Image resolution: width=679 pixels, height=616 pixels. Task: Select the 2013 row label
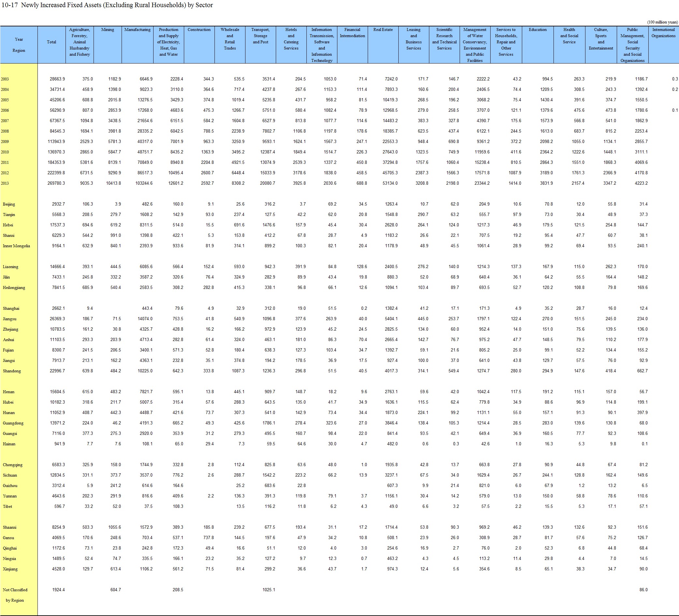[5, 183]
